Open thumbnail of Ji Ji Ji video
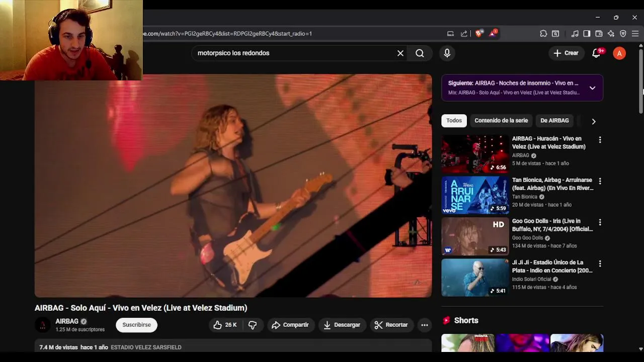644x362 pixels. coord(475,278)
